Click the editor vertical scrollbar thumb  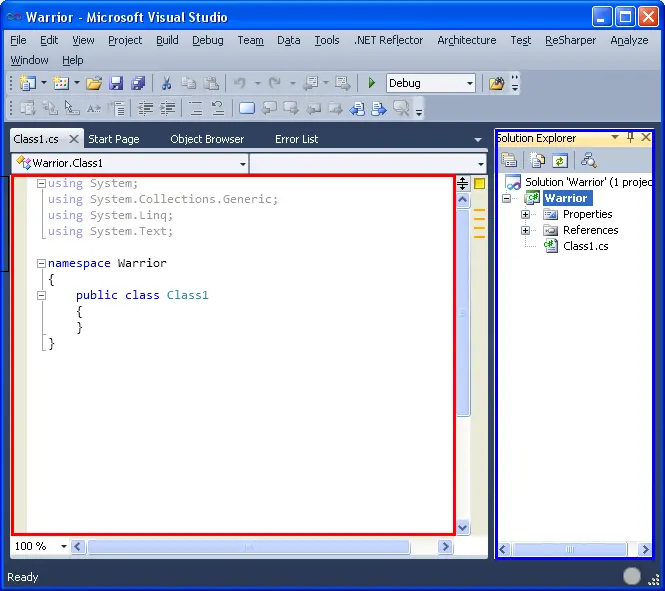pyautogui.click(x=463, y=313)
